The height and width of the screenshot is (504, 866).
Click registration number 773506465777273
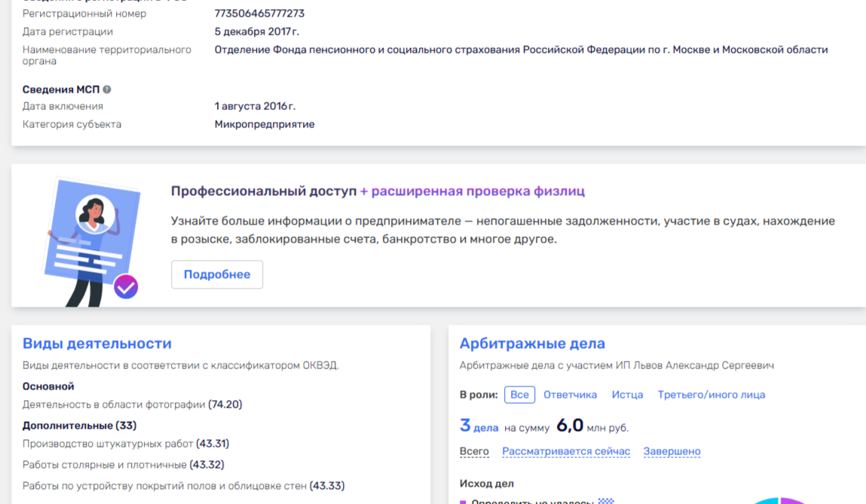pyautogui.click(x=259, y=14)
